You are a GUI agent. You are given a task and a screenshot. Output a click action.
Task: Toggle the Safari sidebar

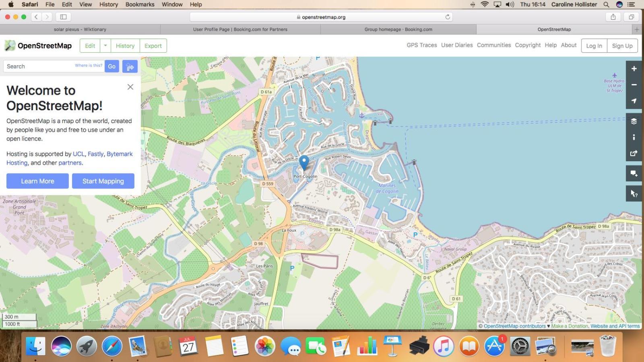click(x=64, y=17)
